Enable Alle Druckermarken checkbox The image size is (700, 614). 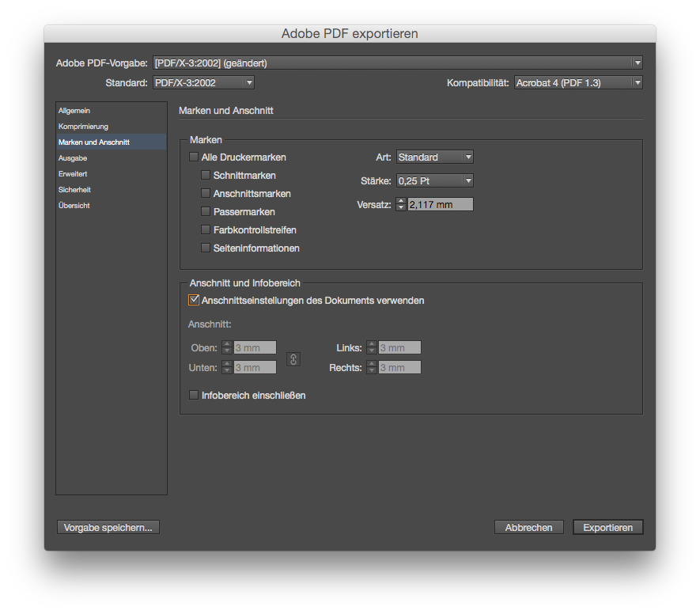tap(194, 157)
